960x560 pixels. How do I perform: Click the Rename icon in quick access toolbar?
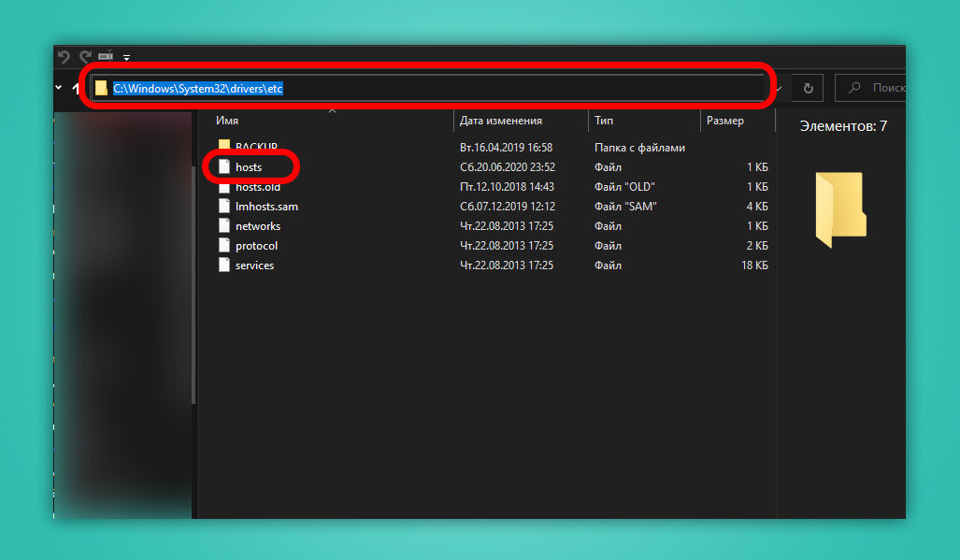tap(106, 56)
